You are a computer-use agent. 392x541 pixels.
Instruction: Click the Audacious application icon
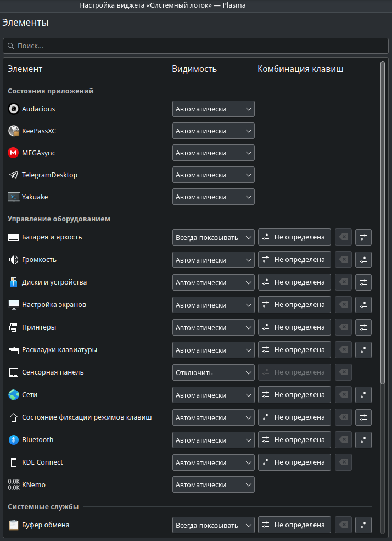tap(14, 109)
